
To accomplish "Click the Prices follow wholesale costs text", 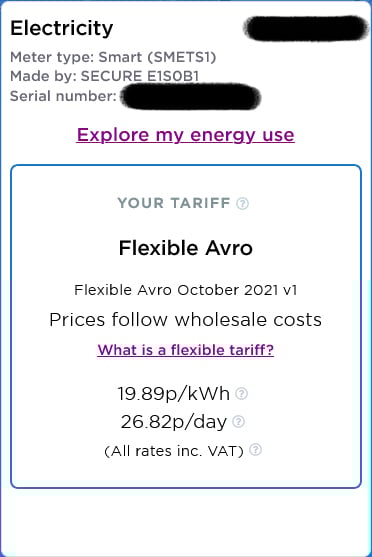I will point(185,320).
